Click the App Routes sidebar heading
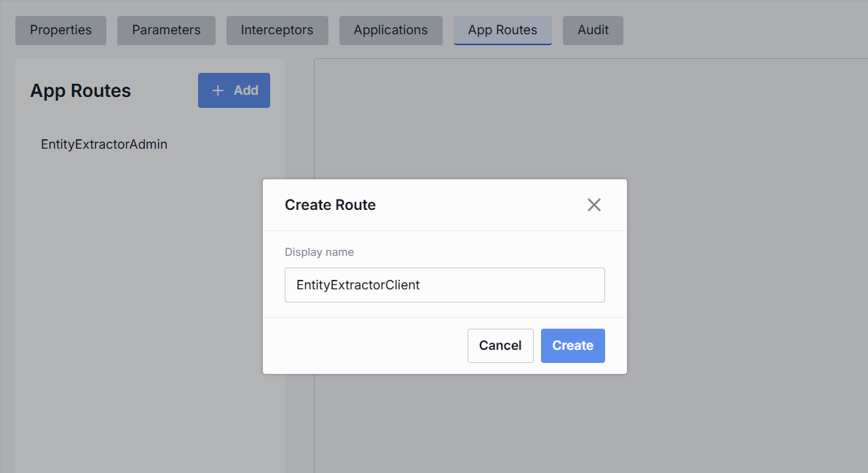Image resolution: width=868 pixels, height=473 pixels. (x=81, y=91)
